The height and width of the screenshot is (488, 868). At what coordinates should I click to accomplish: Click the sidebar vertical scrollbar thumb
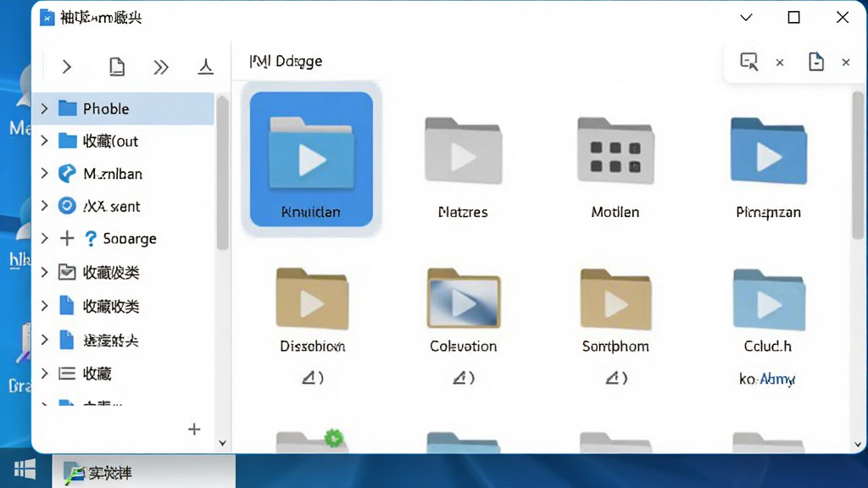coord(223,173)
